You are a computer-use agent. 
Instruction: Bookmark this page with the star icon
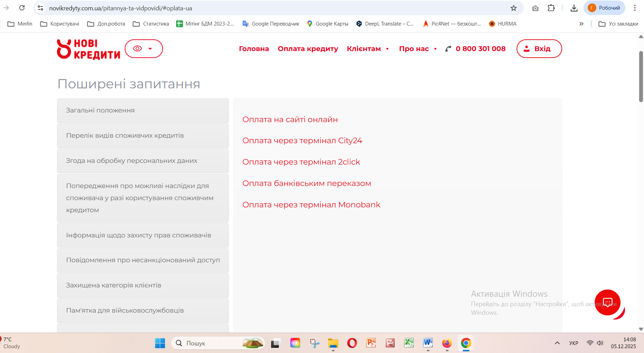(x=513, y=8)
